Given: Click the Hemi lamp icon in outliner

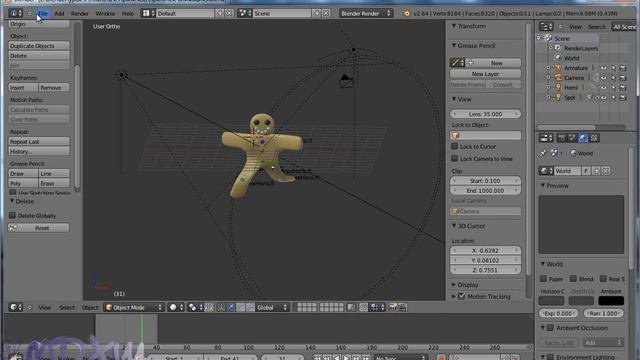Looking at the screenshot, I should [x=558, y=87].
